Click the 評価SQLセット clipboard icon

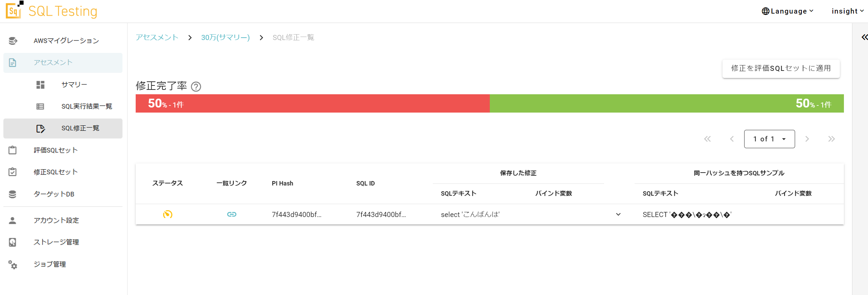13,150
